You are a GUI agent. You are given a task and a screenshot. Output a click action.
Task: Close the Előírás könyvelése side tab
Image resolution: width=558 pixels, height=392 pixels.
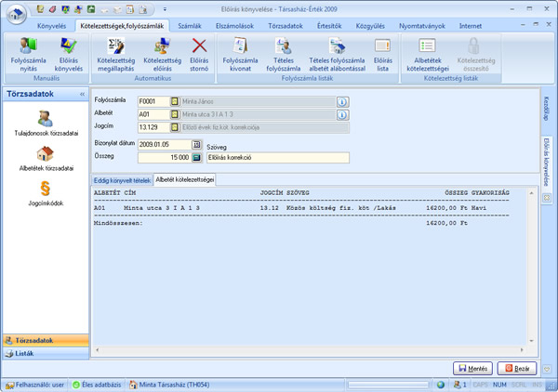click(547, 198)
